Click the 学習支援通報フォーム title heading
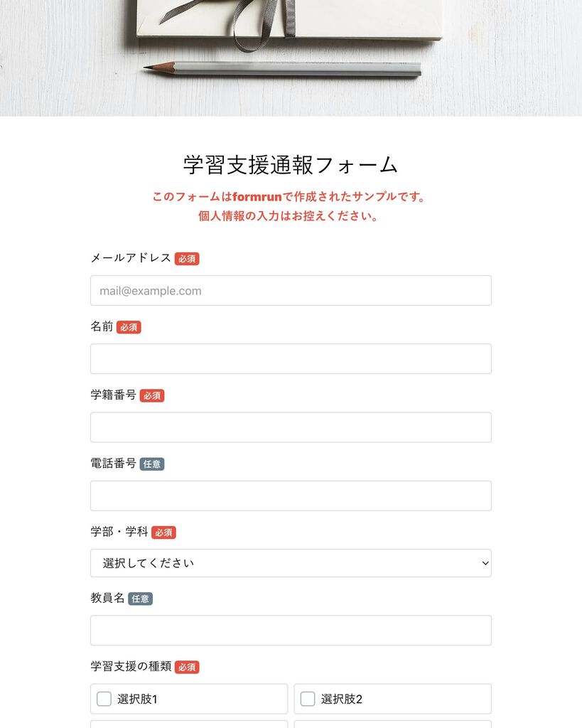Viewport: 582px width, 728px height. 291,165
